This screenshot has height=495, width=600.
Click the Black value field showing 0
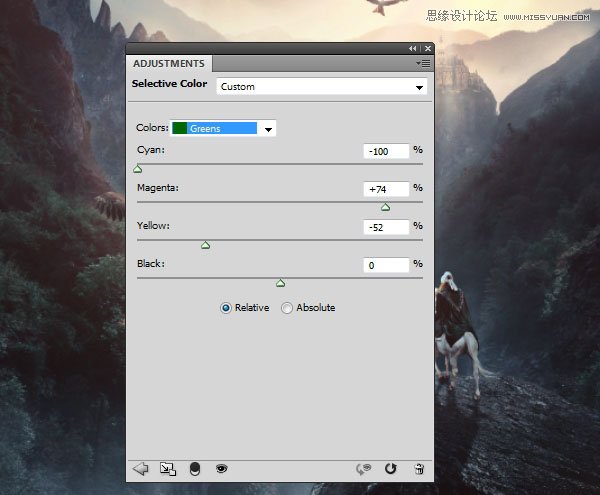[x=386, y=265]
